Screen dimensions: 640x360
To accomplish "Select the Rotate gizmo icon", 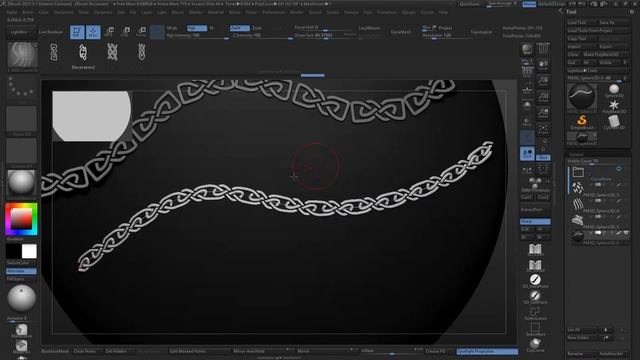I will click(x=141, y=32).
